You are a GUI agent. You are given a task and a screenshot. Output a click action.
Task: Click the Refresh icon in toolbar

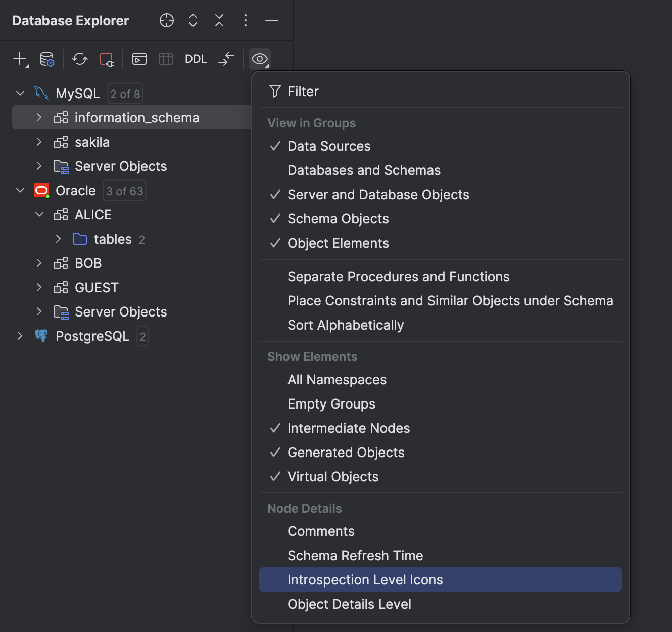tap(79, 59)
